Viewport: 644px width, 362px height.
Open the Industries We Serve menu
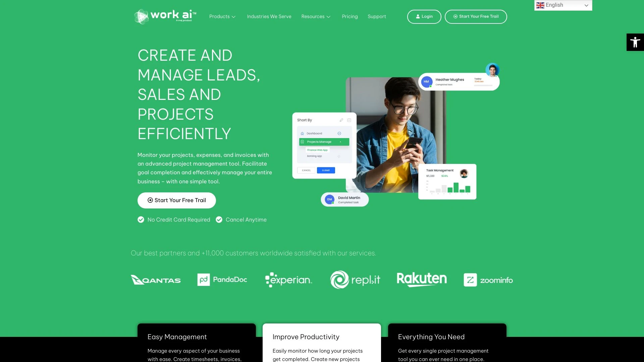(269, 16)
